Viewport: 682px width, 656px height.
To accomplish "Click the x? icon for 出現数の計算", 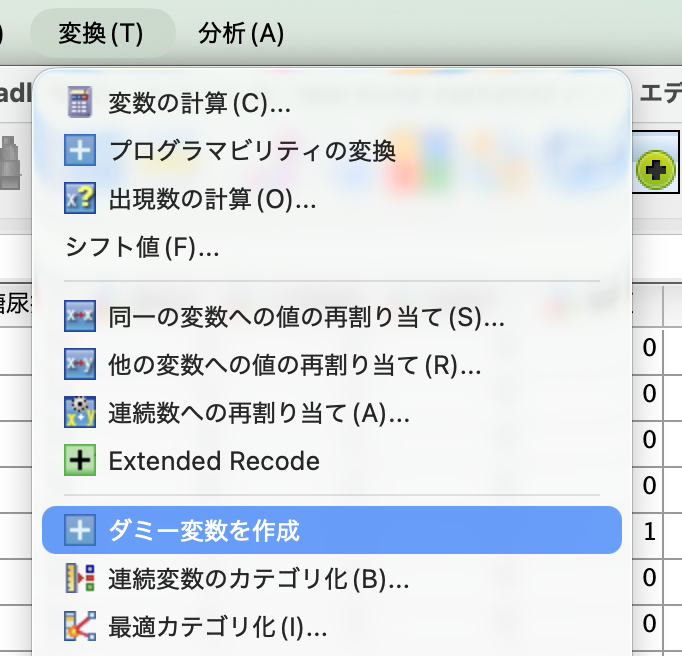I will point(80,198).
